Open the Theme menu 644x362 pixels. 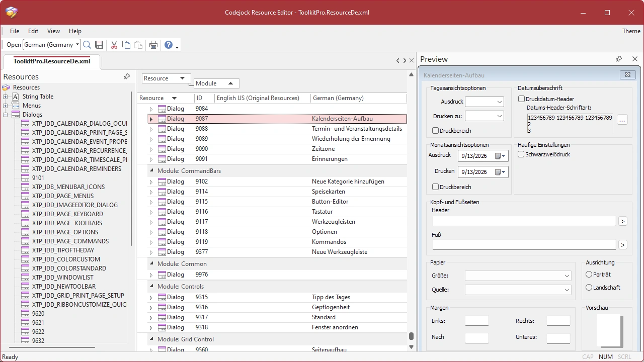631,31
